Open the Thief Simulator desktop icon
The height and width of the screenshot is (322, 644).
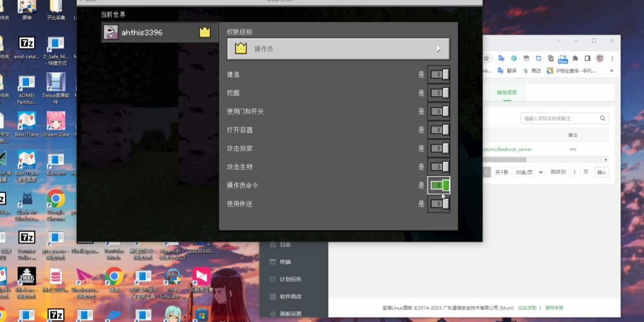coord(172,284)
